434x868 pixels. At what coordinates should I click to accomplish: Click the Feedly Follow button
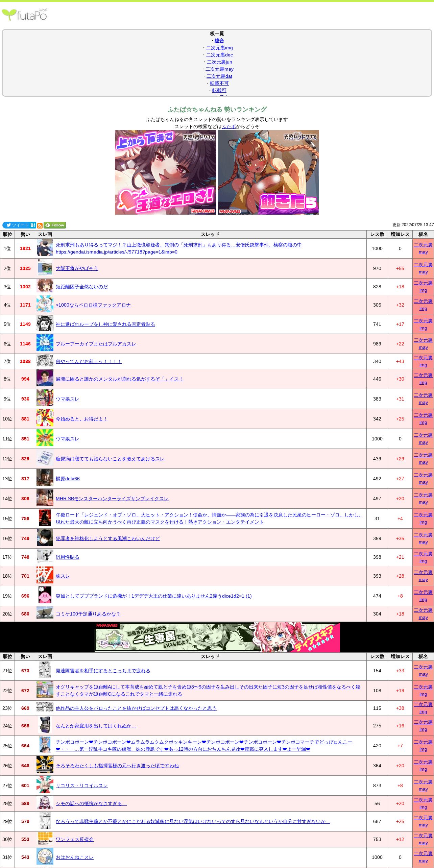click(55, 225)
